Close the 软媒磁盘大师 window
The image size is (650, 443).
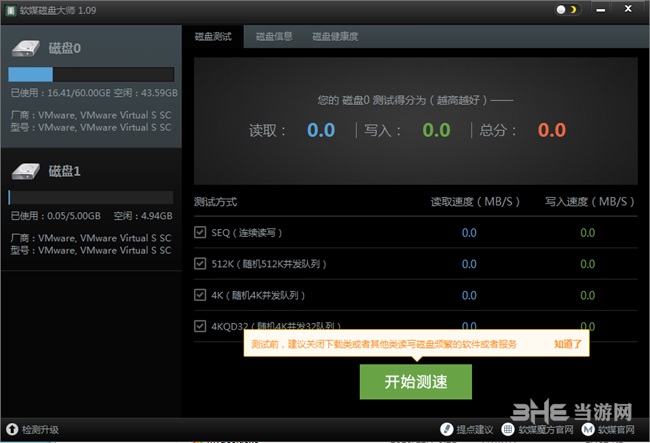click(628, 9)
